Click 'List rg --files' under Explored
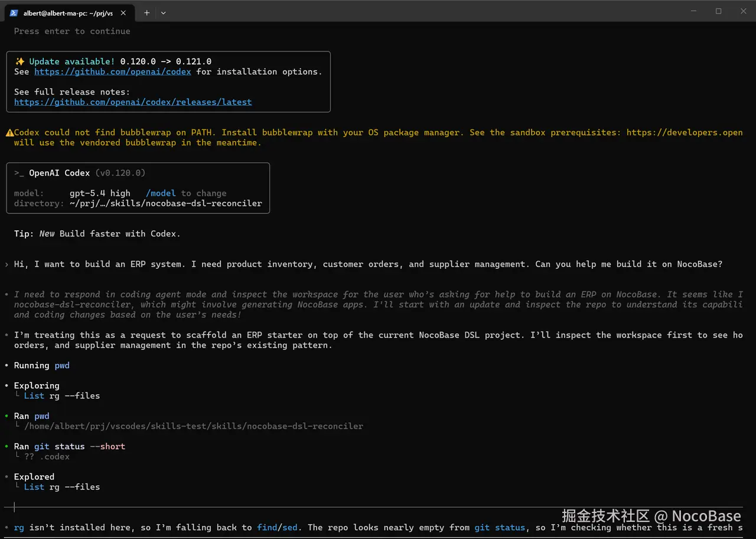The height and width of the screenshot is (539, 756). click(62, 487)
